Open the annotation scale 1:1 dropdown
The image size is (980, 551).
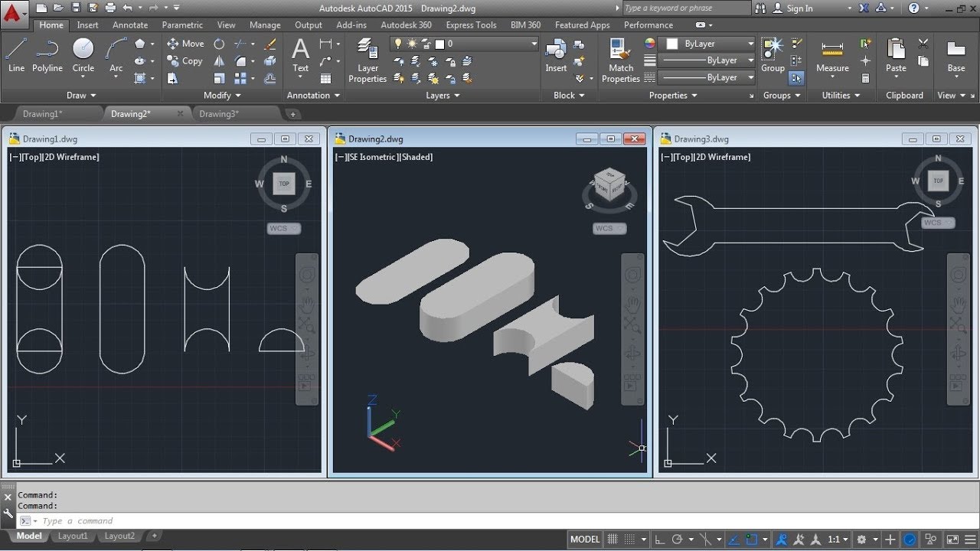(838, 540)
